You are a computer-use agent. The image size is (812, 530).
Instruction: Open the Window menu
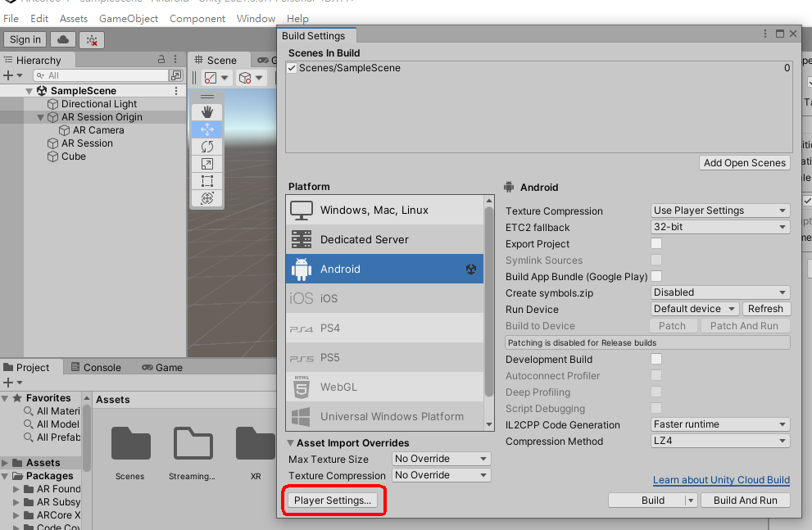point(256,19)
